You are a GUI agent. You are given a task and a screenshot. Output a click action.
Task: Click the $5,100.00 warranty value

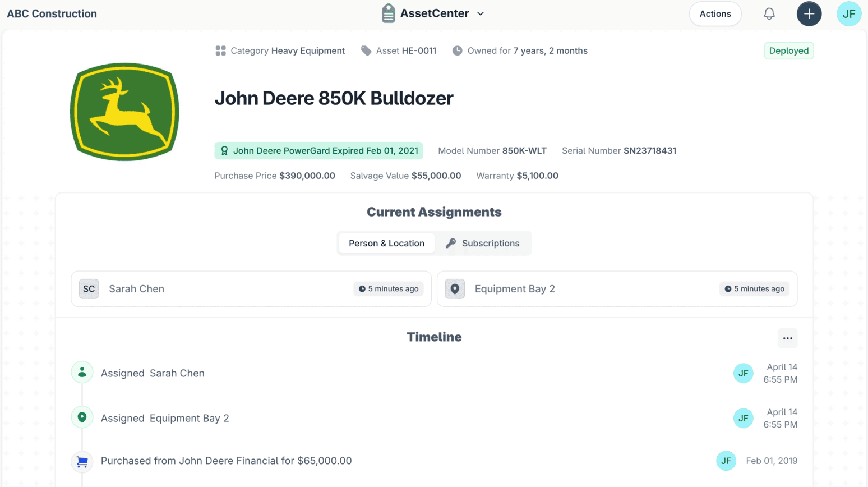(537, 176)
